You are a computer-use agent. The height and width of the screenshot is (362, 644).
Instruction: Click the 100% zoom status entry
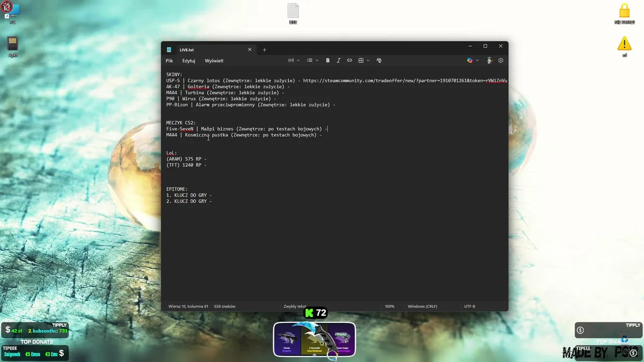(x=389, y=306)
